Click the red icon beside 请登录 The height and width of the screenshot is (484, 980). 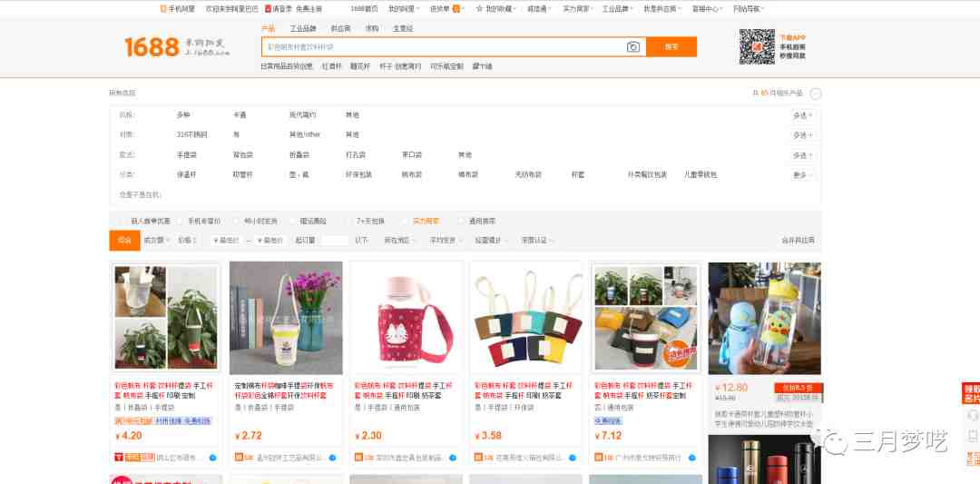pyautogui.click(x=268, y=9)
